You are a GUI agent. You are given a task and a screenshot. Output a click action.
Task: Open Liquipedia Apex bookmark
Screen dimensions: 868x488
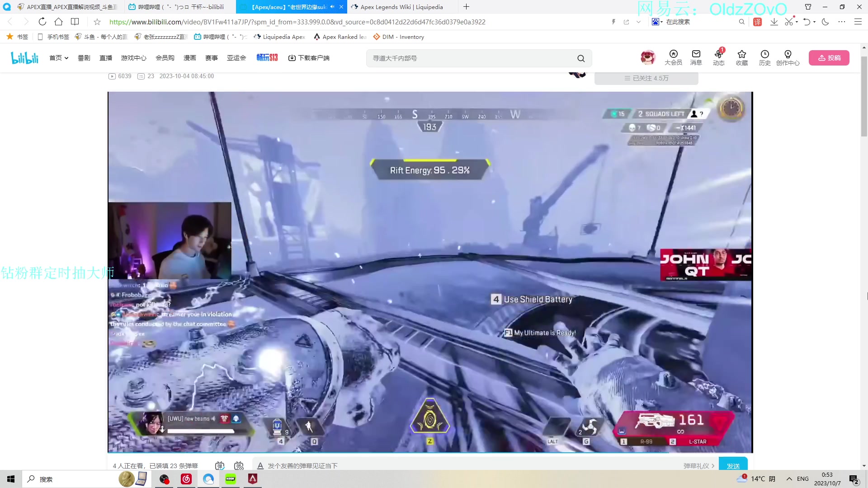pyautogui.click(x=279, y=37)
